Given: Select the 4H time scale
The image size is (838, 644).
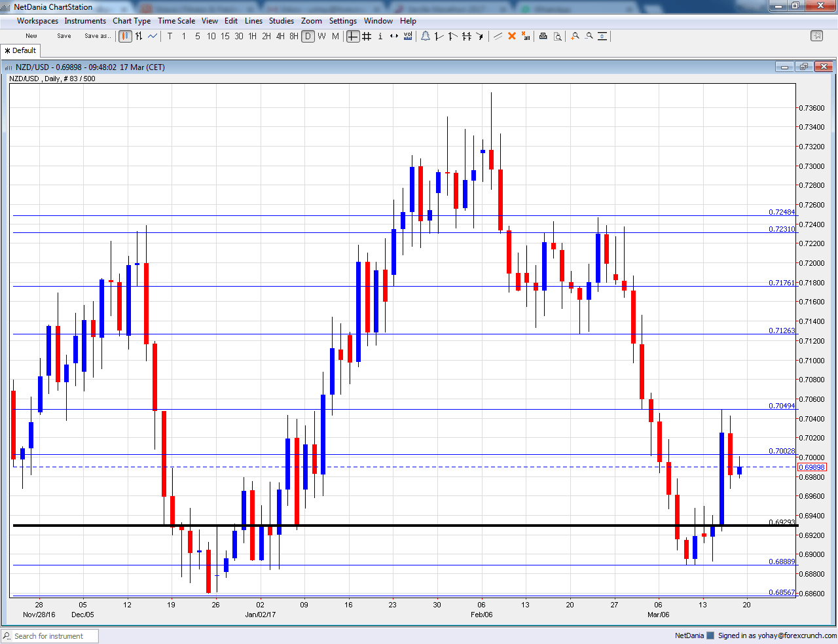Looking at the screenshot, I should point(280,36).
